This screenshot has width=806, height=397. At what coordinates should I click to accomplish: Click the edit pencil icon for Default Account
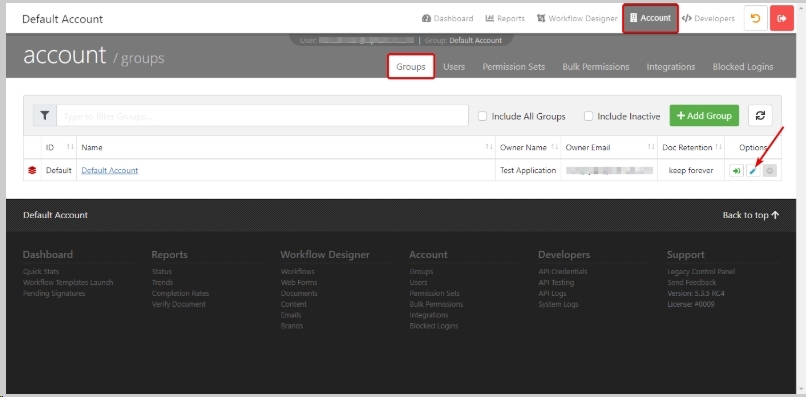click(753, 171)
